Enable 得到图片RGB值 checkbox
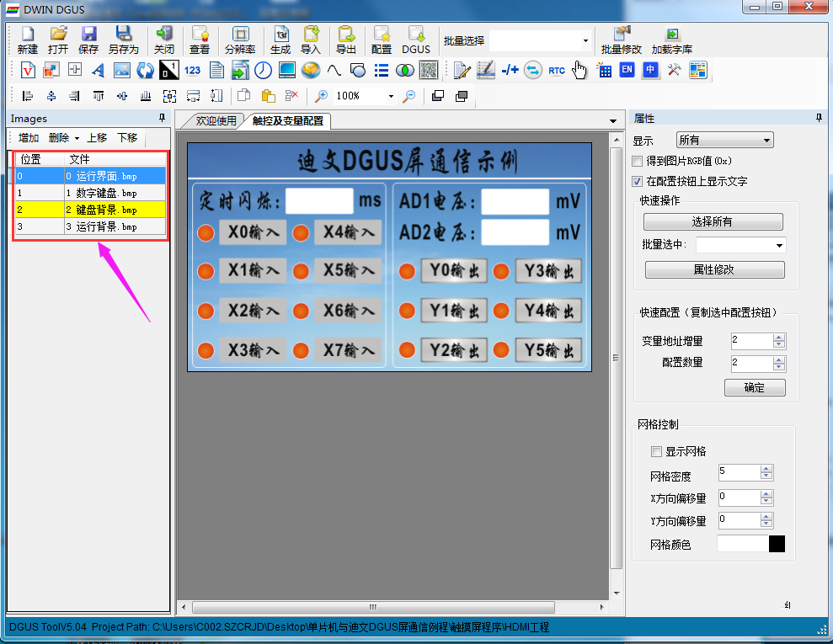Image resolution: width=833 pixels, height=644 pixels. point(638,161)
